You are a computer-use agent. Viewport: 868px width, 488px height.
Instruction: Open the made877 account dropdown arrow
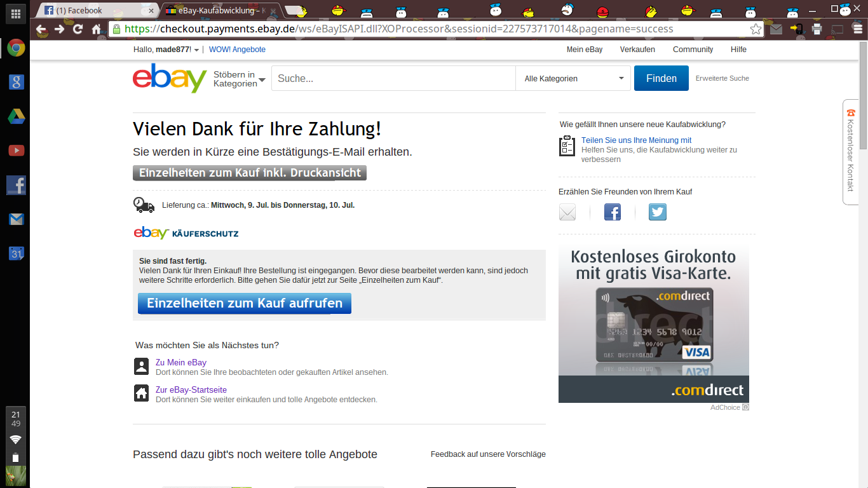coord(196,50)
